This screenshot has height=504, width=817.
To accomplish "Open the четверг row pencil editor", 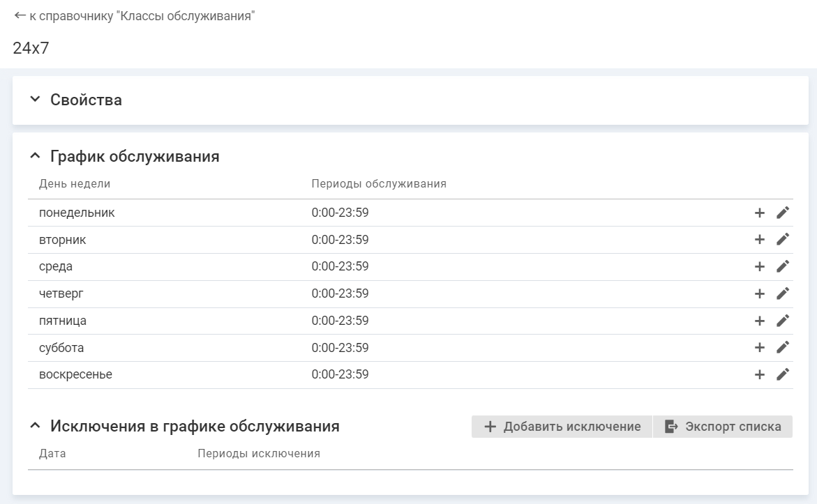I will (783, 293).
